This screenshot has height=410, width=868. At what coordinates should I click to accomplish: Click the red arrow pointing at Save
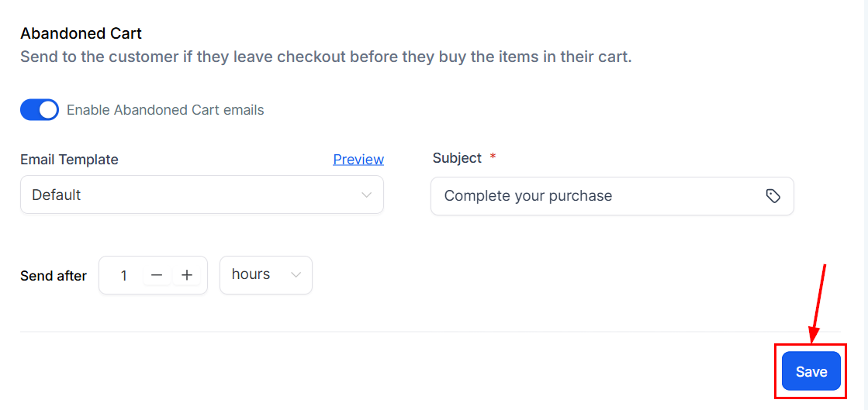click(x=818, y=303)
